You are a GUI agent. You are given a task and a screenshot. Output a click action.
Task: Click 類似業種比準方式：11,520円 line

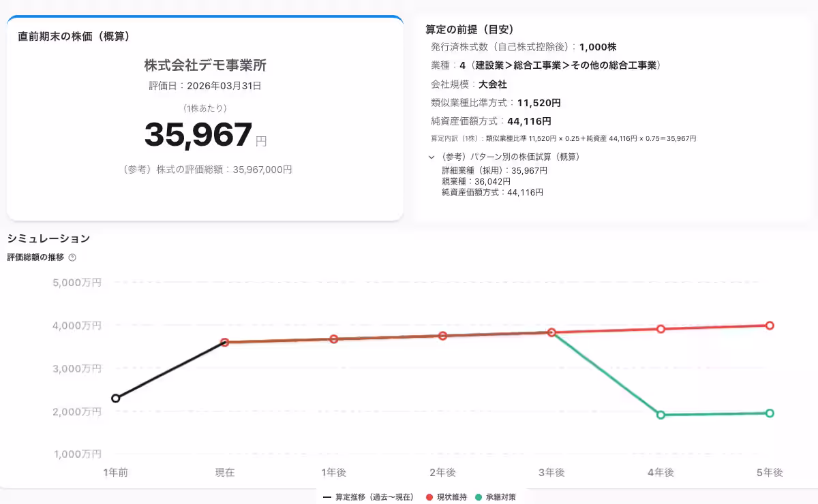496,103
